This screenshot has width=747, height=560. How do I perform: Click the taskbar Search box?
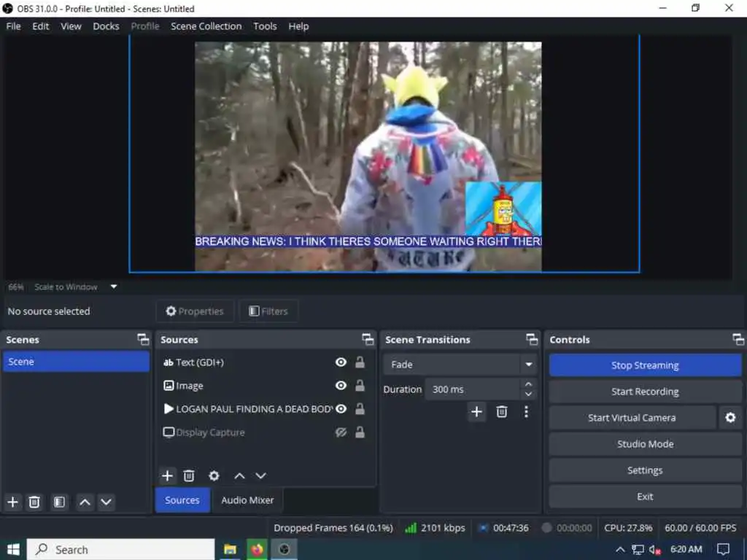pyautogui.click(x=121, y=550)
